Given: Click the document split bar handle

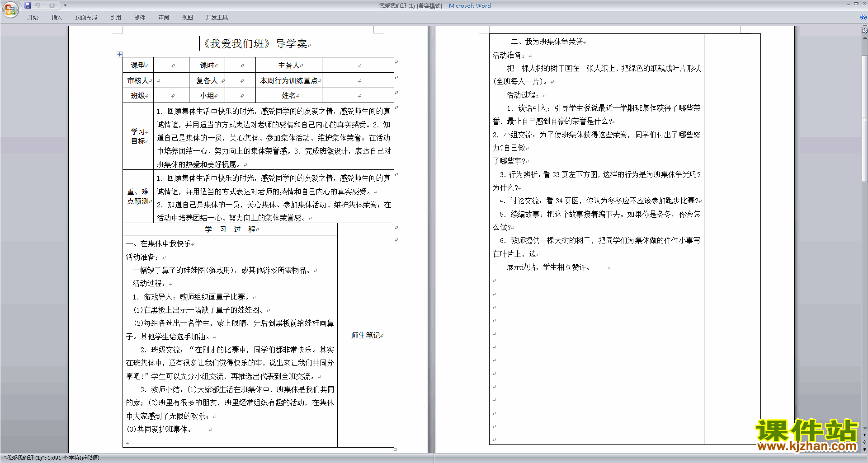Looking at the screenshot, I should click(865, 25).
